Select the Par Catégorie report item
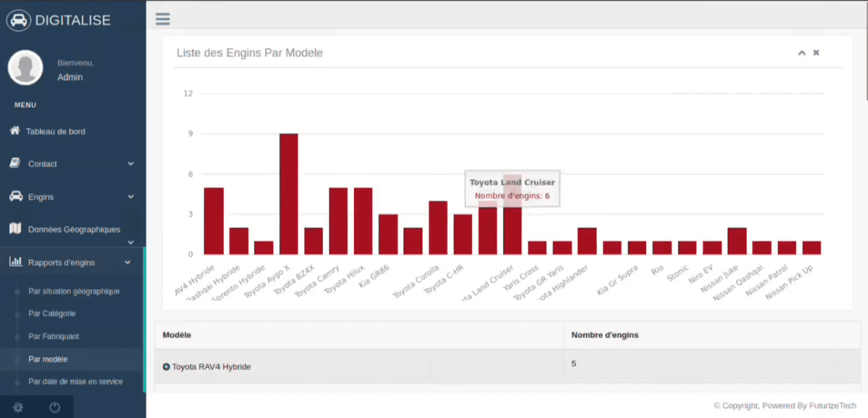Screen dimensions: 868x418 click(52, 313)
